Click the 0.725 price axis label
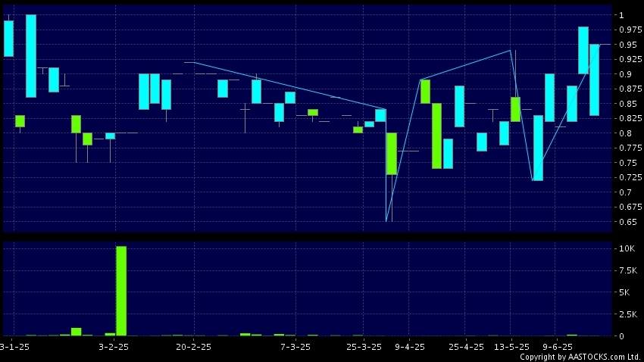 point(631,178)
